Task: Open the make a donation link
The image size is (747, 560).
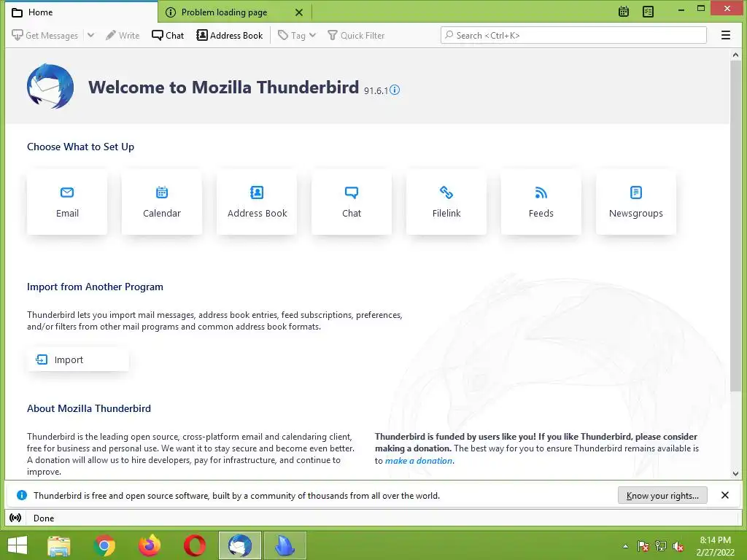Action: [419, 461]
